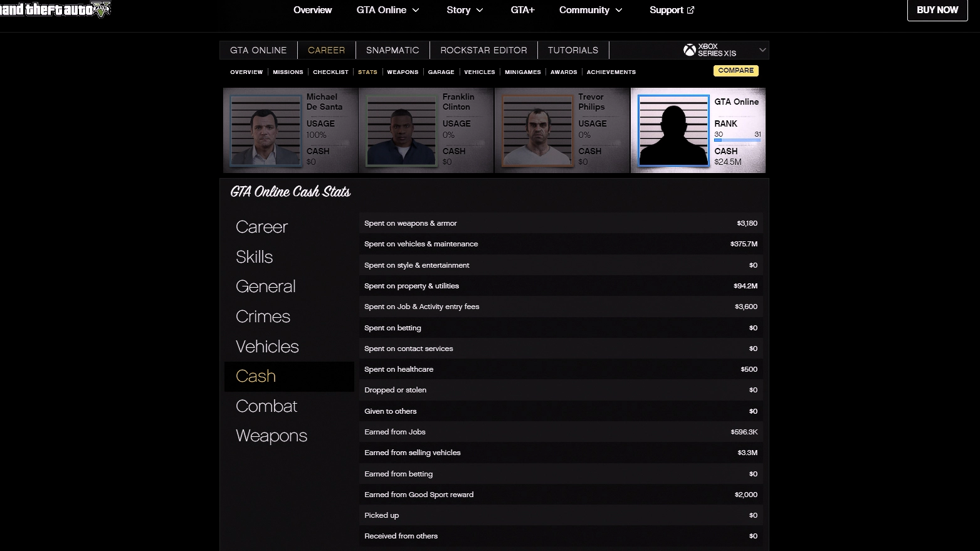Select Combat in the stats sidebar
980x551 pixels.
pos(266,406)
